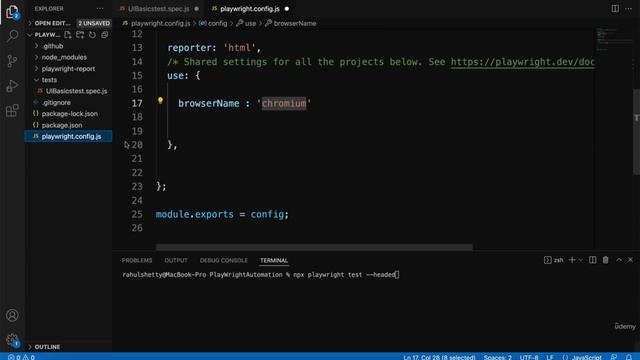Open editor more actions ellipsis

(x=628, y=9)
